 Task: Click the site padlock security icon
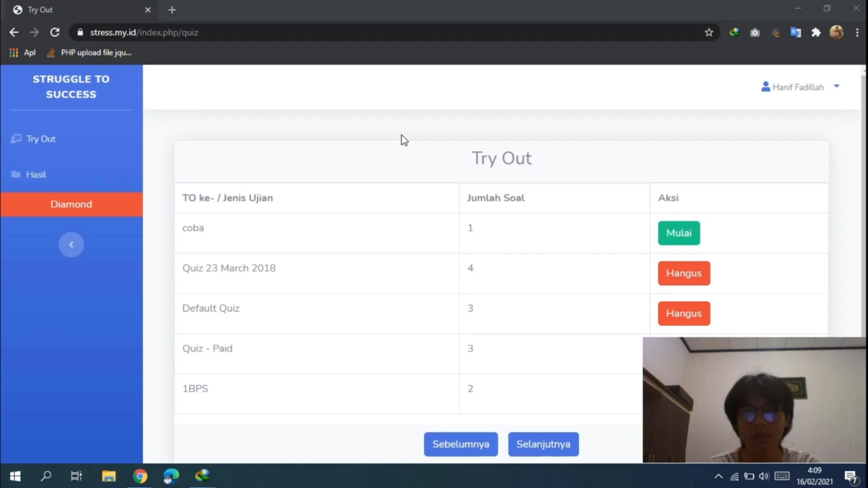80,32
